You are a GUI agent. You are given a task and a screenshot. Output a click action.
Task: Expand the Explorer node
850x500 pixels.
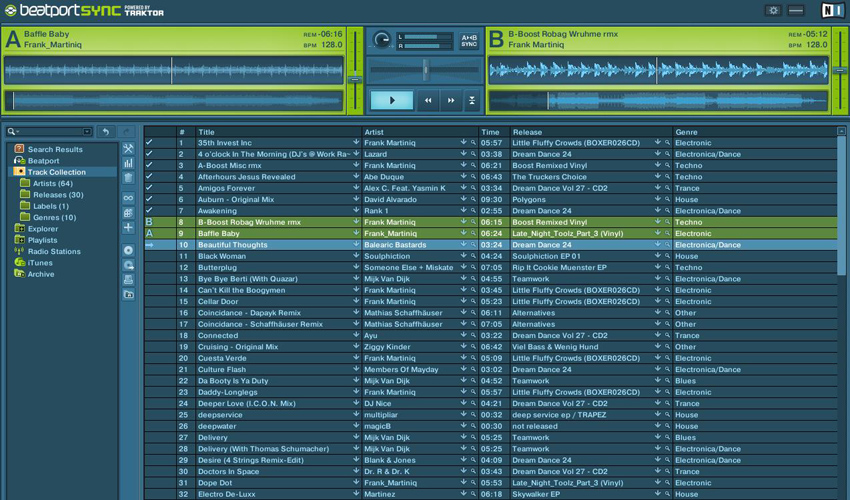(x=43, y=229)
